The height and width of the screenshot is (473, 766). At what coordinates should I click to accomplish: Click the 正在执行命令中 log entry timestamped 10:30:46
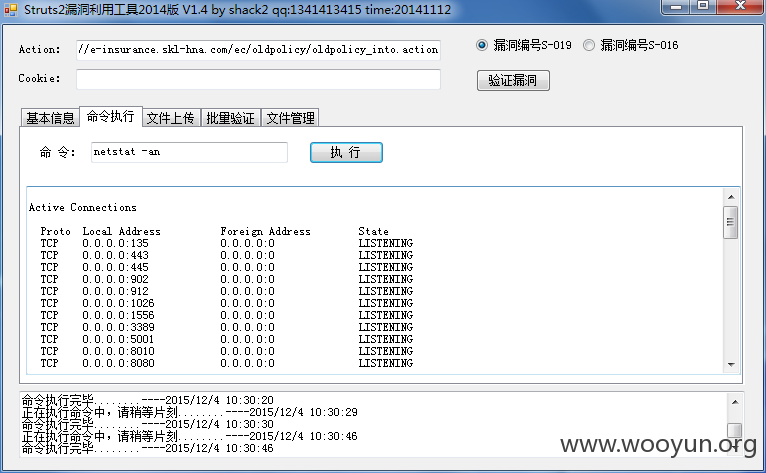pos(190,436)
